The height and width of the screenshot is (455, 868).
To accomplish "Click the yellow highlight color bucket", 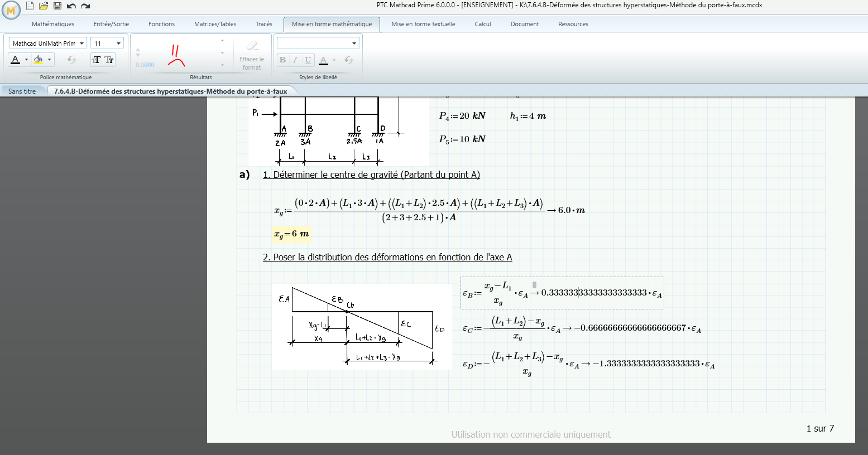I will (38, 60).
